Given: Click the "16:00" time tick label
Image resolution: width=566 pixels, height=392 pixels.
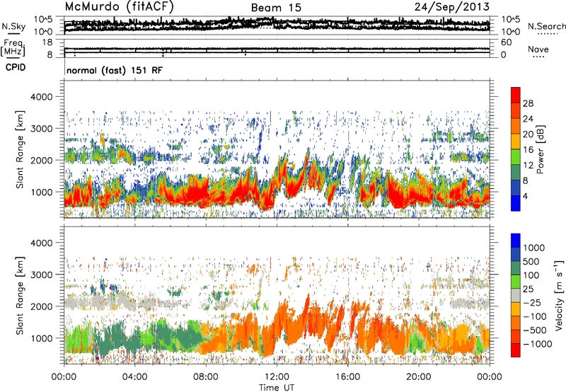Looking at the screenshot, I should click(x=347, y=376).
